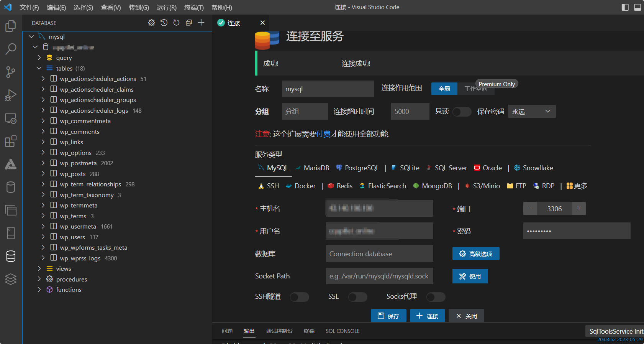This screenshot has width=644, height=344.
Task: Select Snowflake service type
Action: [533, 168]
